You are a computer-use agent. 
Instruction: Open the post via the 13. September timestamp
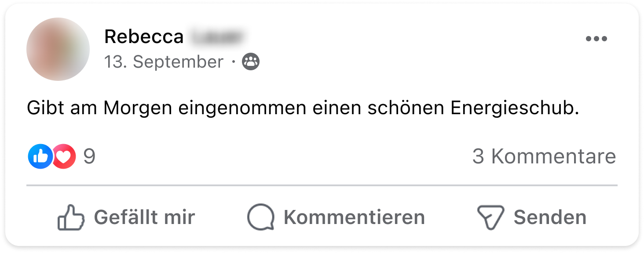pos(164,62)
